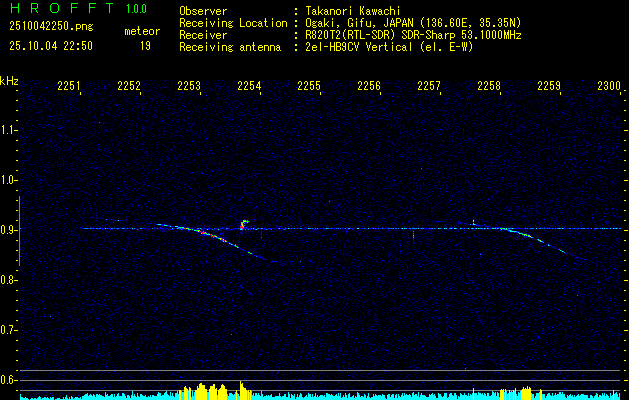Click the 0.9 kHz frequency label

pyautogui.click(x=8, y=230)
